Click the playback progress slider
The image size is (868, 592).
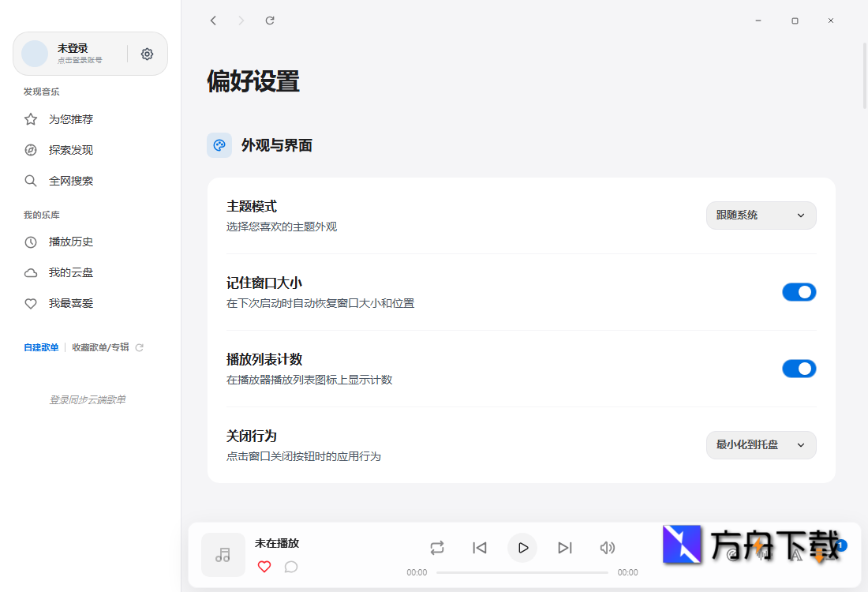tap(522, 572)
